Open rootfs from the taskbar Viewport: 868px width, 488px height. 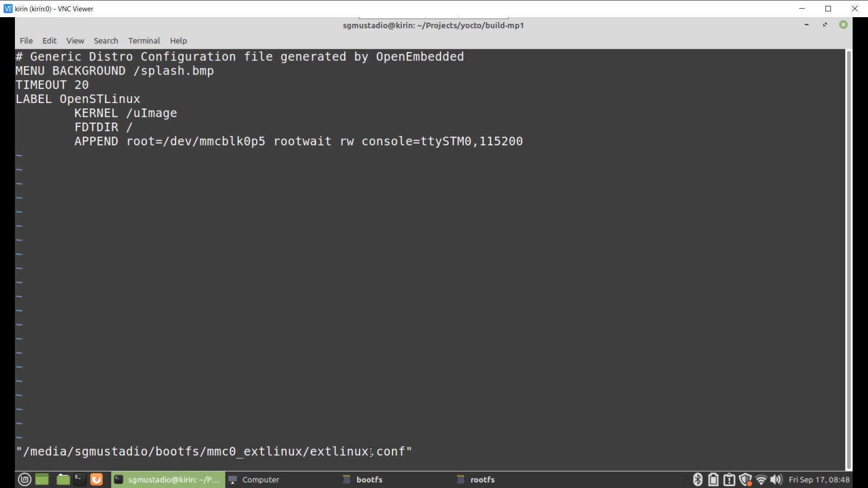[482, 479]
